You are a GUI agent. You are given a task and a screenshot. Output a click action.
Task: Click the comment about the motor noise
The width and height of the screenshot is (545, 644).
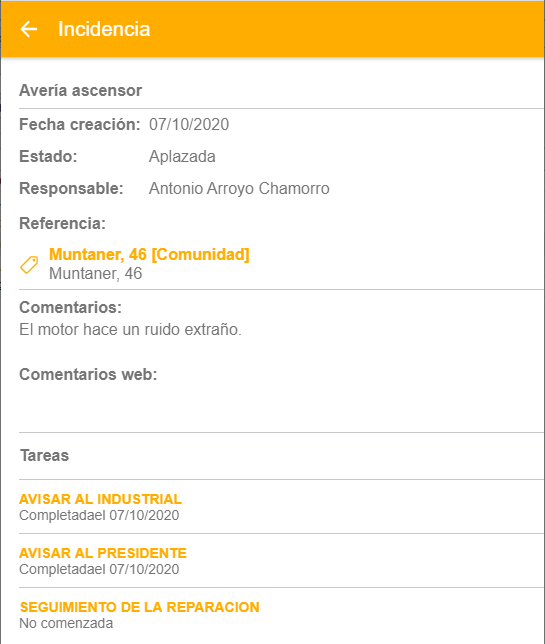(130, 329)
